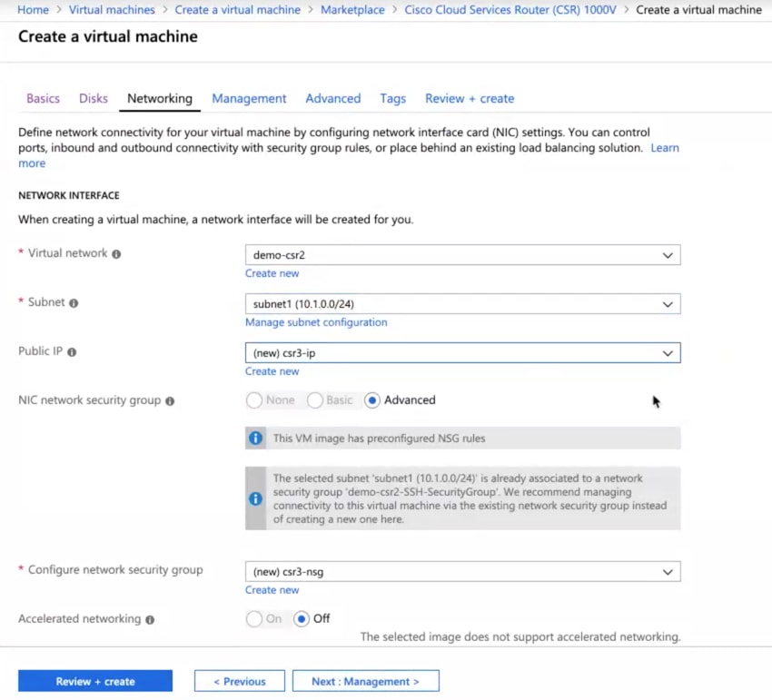Select the Advanced NSG radio button
This screenshot has height=700, width=772.
click(x=371, y=399)
